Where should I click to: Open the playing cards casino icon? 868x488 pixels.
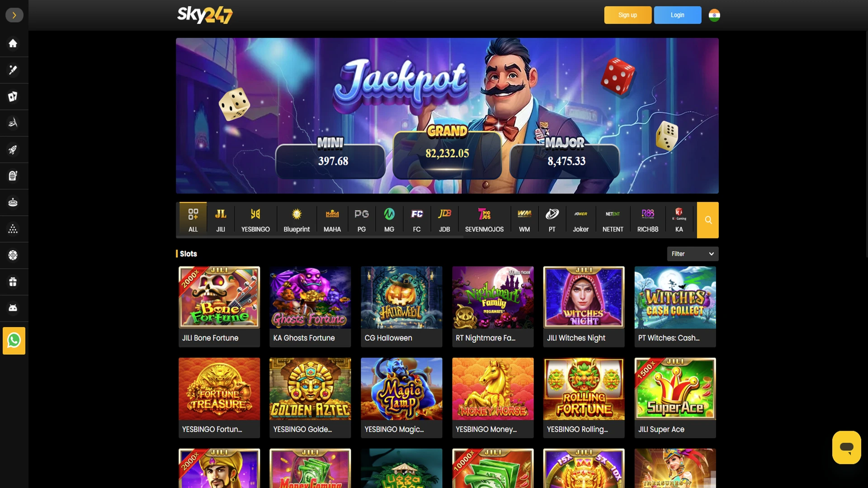pyautogui.click(x=13, y=96)
